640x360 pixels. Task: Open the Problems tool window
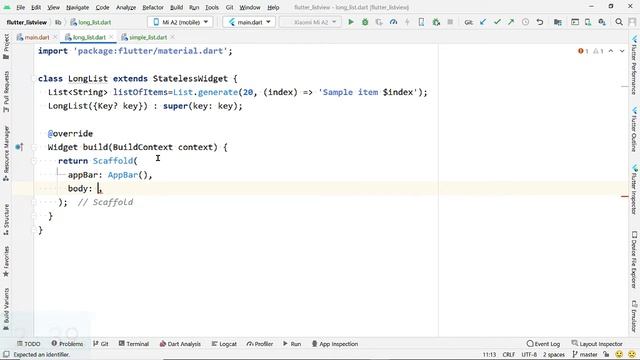point(67,344)
